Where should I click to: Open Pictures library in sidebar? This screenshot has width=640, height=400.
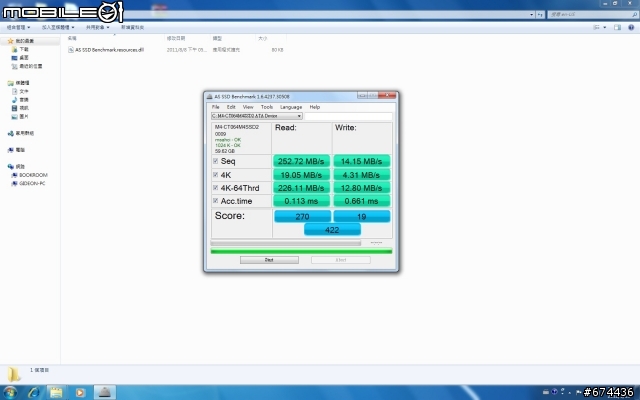[x=20, y=116]
